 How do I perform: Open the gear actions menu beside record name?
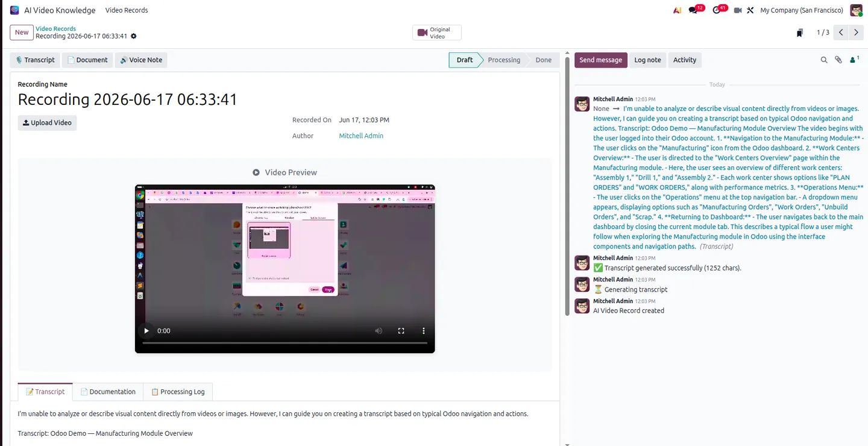(134, 36)
